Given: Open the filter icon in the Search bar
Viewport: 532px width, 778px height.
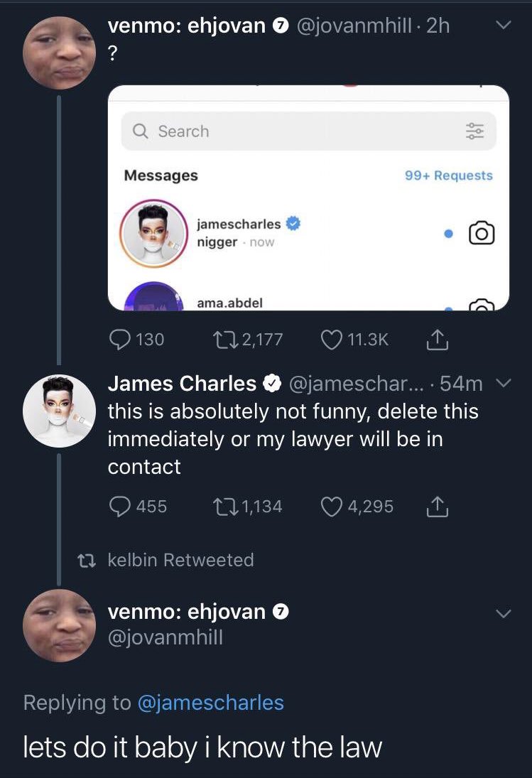Looking at the screenshot, I should 474,131.
